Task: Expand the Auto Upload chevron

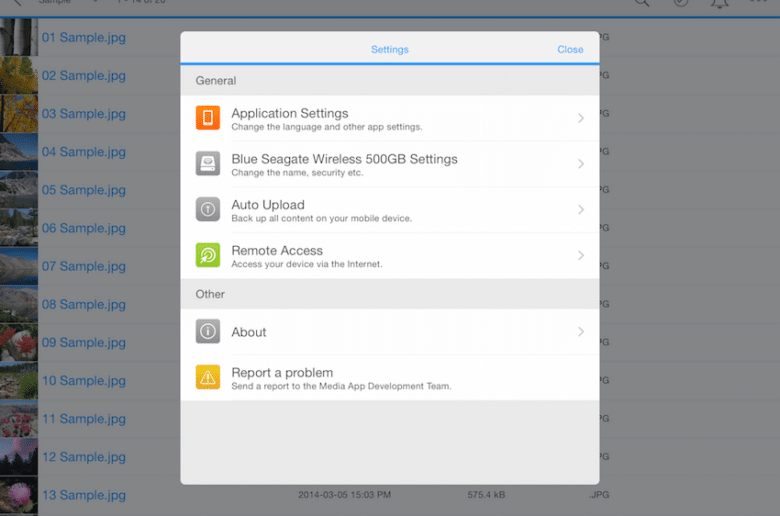Action: click(x=581, y=209)
